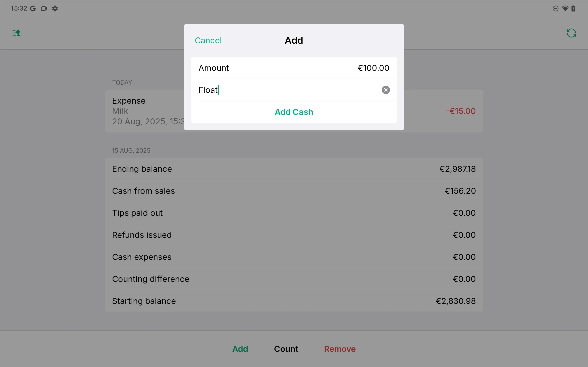
Task: Click the settings gear in status bar
Action: (55, 8)
